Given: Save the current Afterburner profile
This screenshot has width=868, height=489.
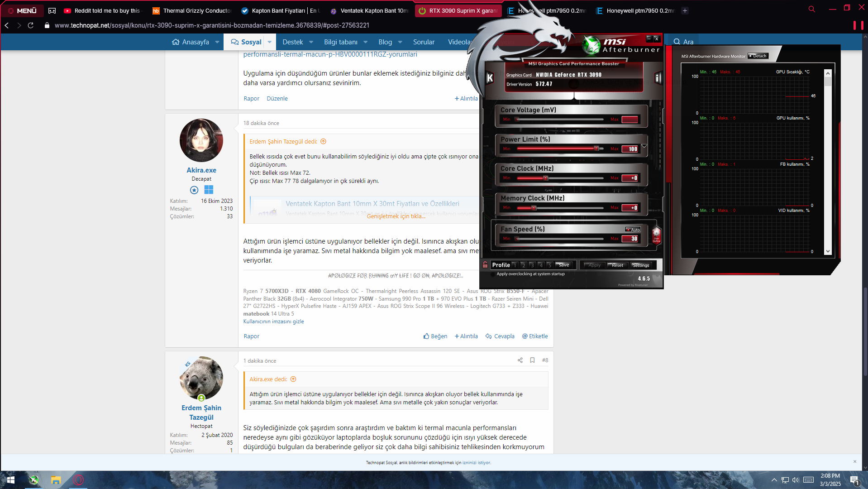Looking at the screenshot, I should pyautogui.click(x=564, y=265).
